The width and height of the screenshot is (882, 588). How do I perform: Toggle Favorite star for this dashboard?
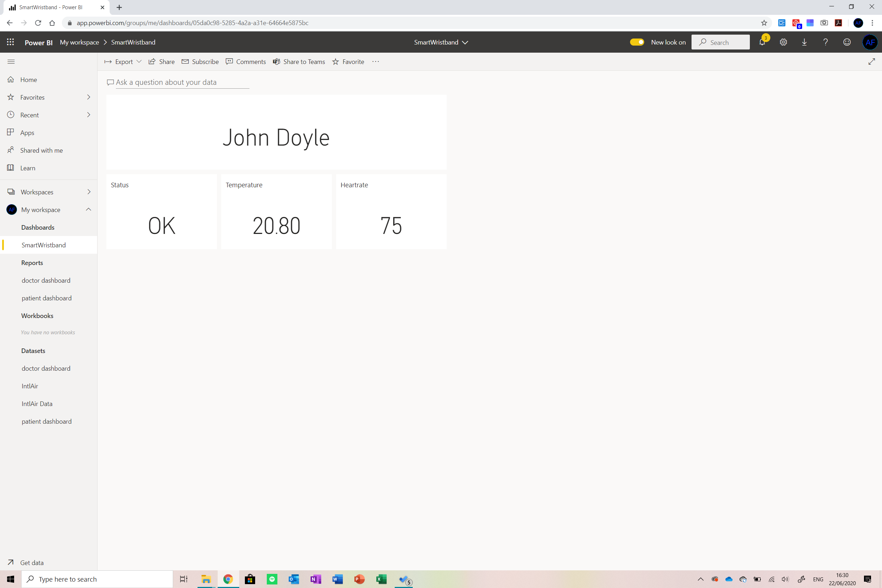(x=348, y=61)
